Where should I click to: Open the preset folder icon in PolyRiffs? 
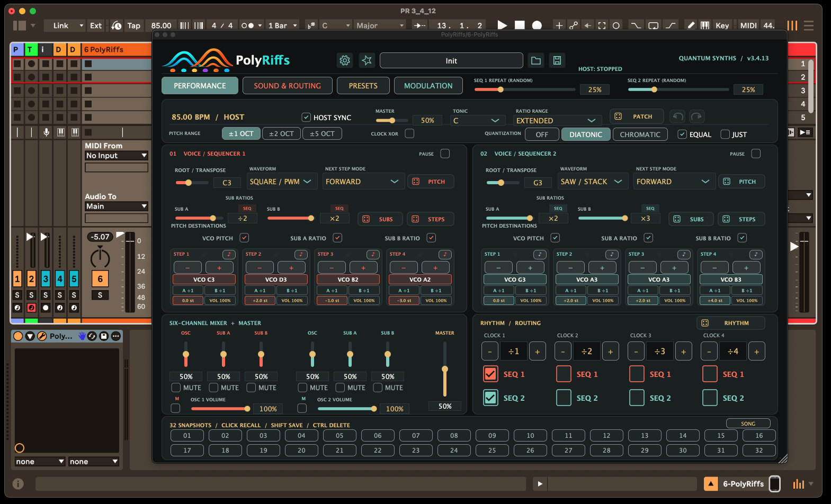click(536, 60)
